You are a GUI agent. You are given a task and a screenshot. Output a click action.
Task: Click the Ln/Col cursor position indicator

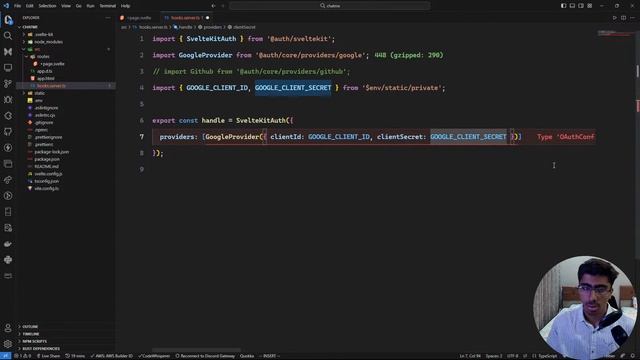point(470,356)
